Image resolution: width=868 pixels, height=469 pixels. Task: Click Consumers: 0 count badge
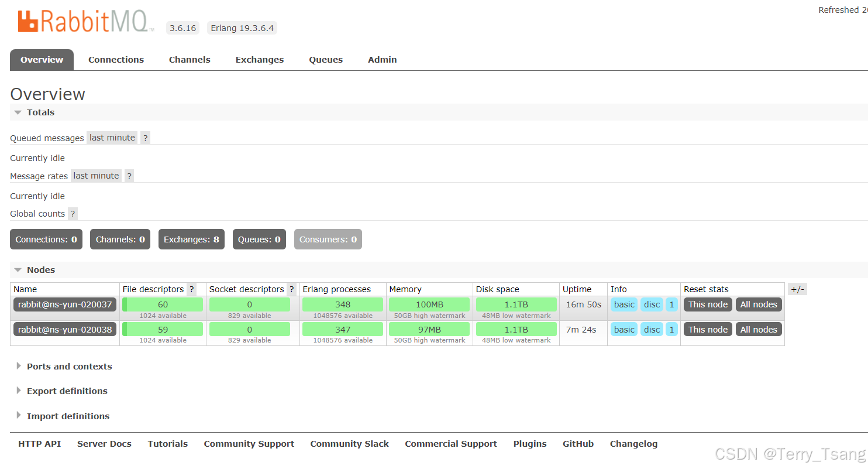click(328, 239)
